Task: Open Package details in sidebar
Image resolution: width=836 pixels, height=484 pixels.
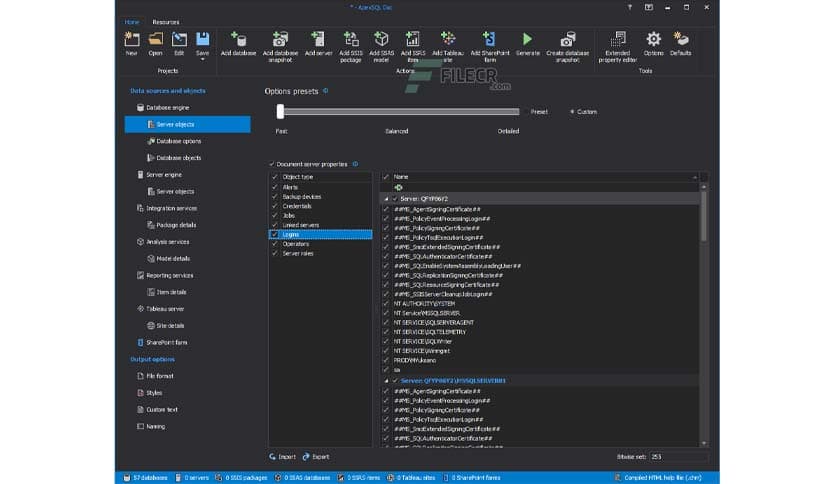Action: pyautogui.click(x=172, y=225)
